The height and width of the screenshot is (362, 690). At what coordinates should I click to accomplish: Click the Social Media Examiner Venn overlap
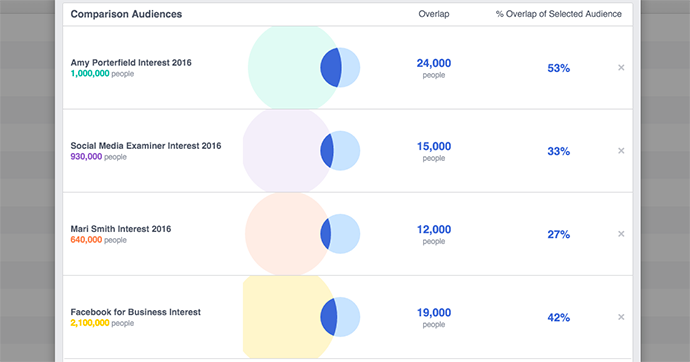tap(327, 150)
